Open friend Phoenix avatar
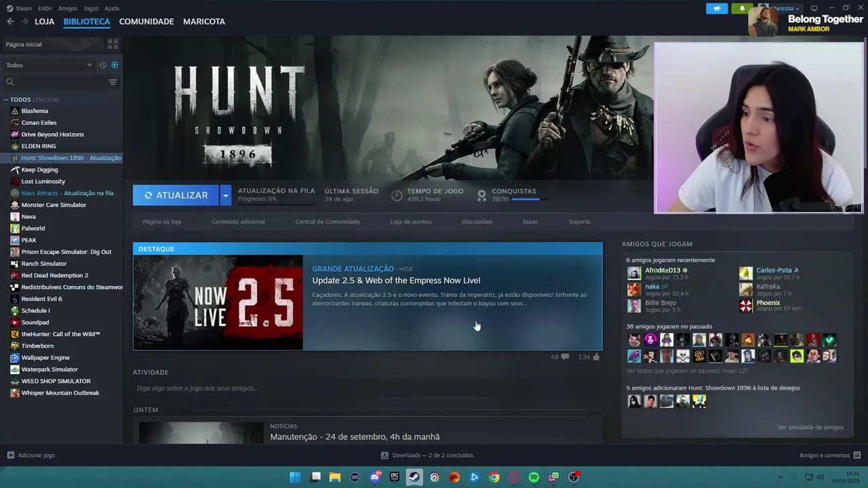This screenshot has height=488, width=868. click(x=746, y=306)
